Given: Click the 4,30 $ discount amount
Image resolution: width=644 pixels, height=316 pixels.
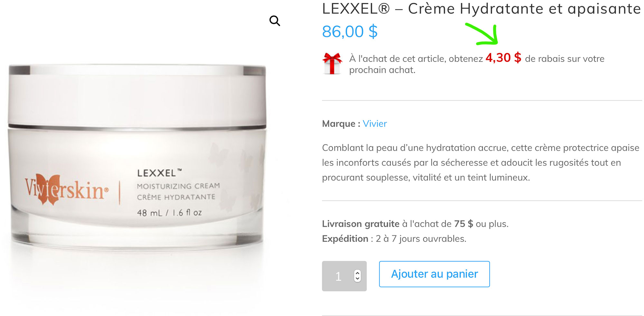Looking at the screenshot, I should pos(503,58).
